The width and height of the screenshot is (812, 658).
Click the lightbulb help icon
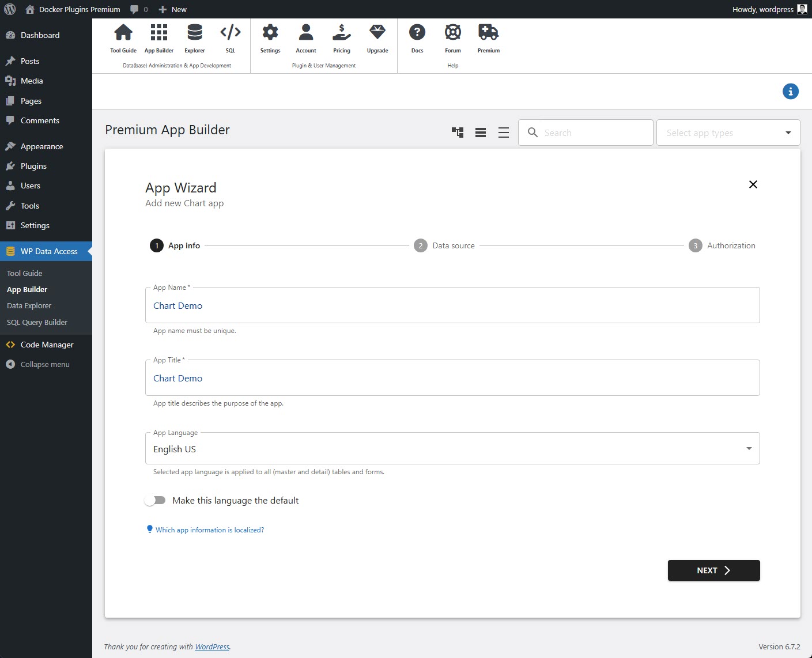pos(150,530)
